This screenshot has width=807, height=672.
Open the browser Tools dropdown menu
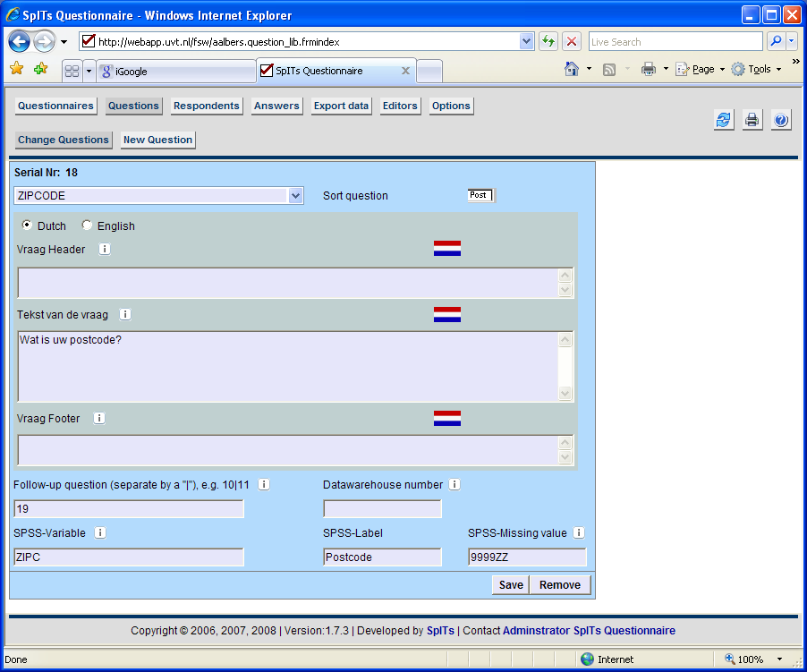tap(757, 69)
